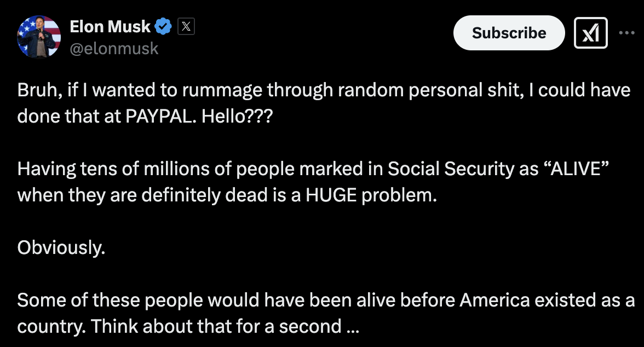This screenshot has width=644, height=347.
Task: Click the trailing ellipsis ending the post
Action: (x=353, y=327)
